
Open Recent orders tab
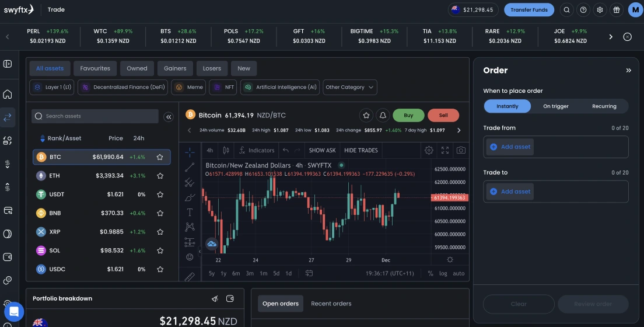[331, 304]
